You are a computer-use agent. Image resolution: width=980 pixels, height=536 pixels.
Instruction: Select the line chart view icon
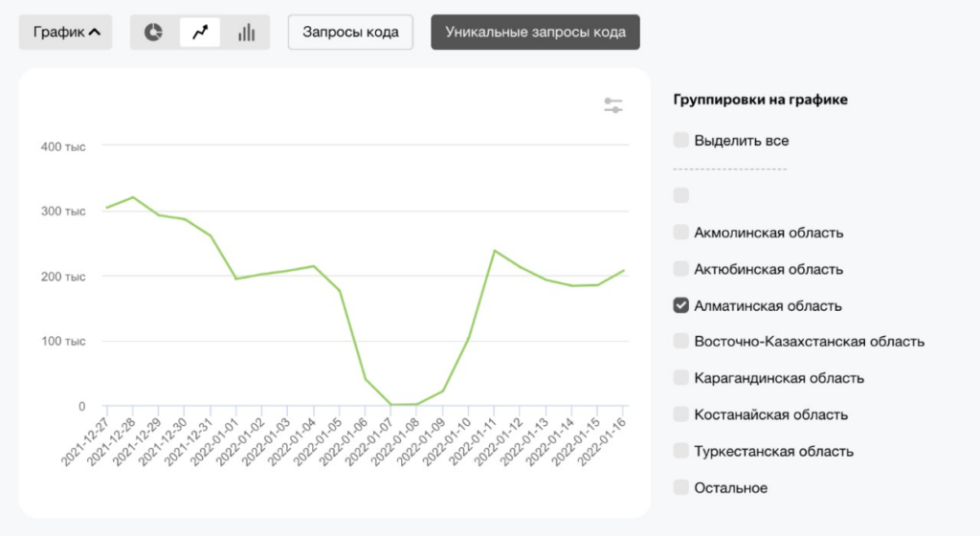pyautogui.click(x=200, y=32)
